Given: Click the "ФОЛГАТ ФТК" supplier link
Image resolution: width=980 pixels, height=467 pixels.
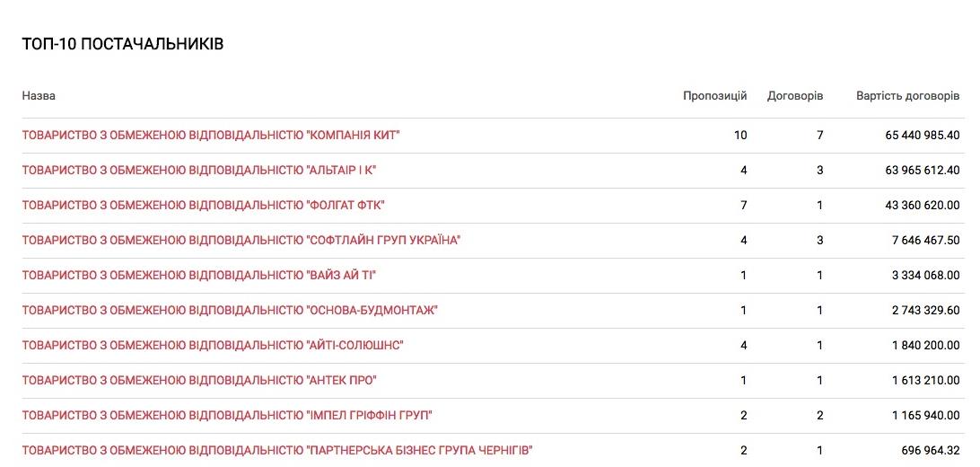Looking at the screenshot, I should pyautogui.click(x=204, y=206).
